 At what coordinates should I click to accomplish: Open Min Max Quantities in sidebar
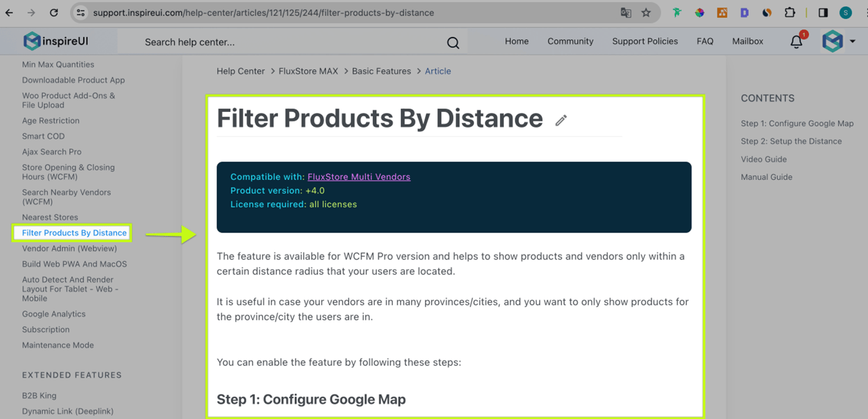coord(58,64)
